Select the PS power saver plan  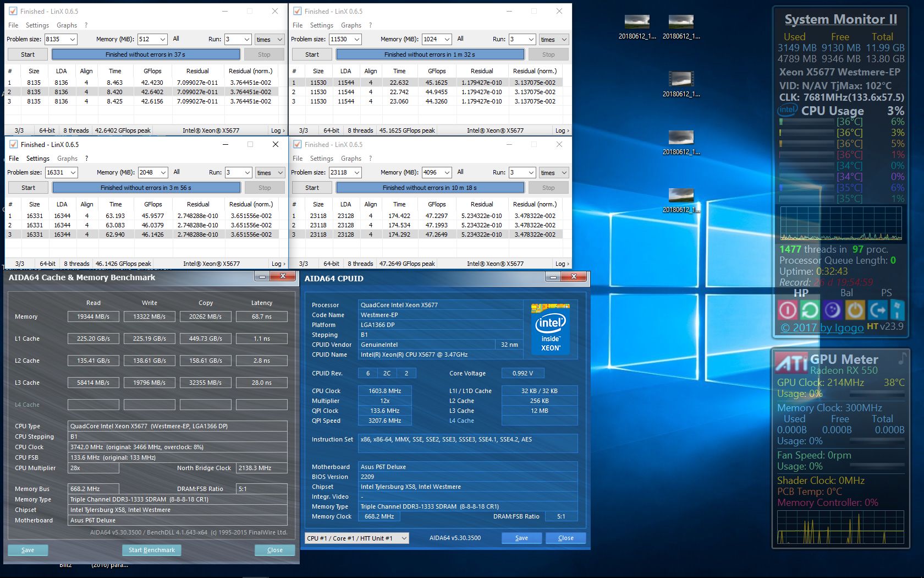[886, 293]
